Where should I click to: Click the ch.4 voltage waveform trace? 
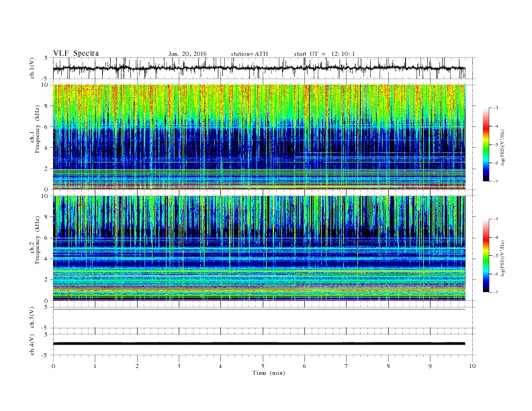point(259,344)
